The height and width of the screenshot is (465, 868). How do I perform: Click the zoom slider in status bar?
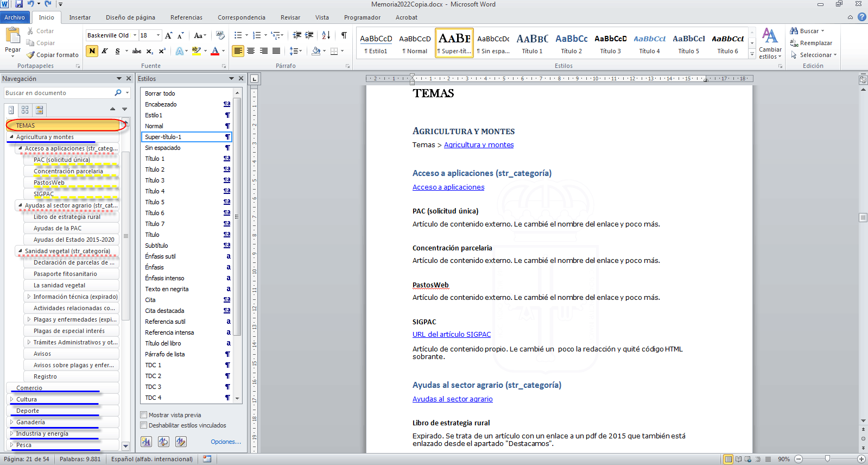827,459
